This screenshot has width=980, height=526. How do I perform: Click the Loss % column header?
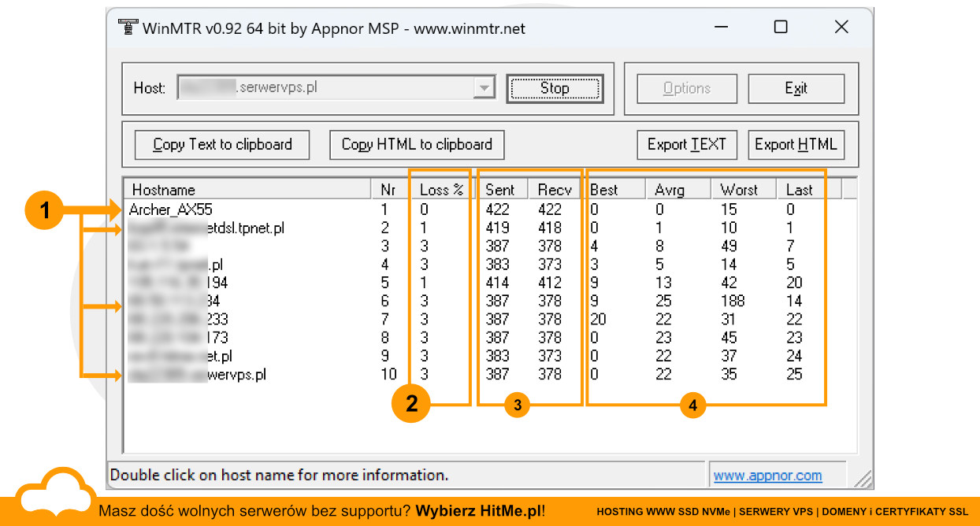[441, 190]
